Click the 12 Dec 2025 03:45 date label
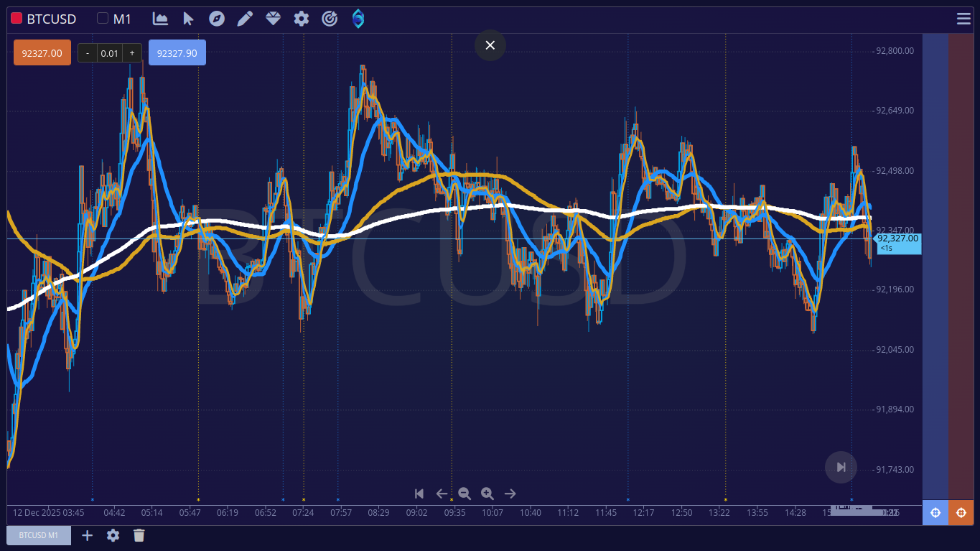Image resolution: width=980 pixels, height=551 pixels. click(x=49, y=513)
